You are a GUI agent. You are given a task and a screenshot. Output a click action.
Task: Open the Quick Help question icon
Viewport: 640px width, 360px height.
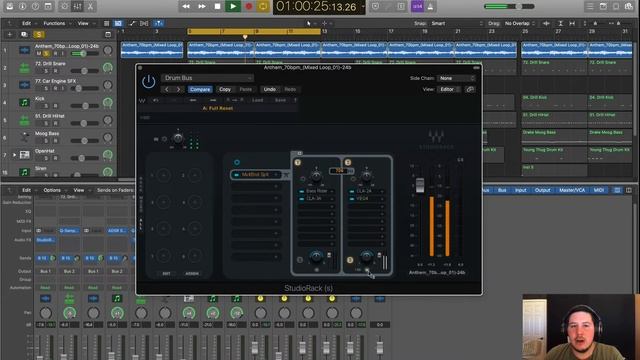[36, 7]
